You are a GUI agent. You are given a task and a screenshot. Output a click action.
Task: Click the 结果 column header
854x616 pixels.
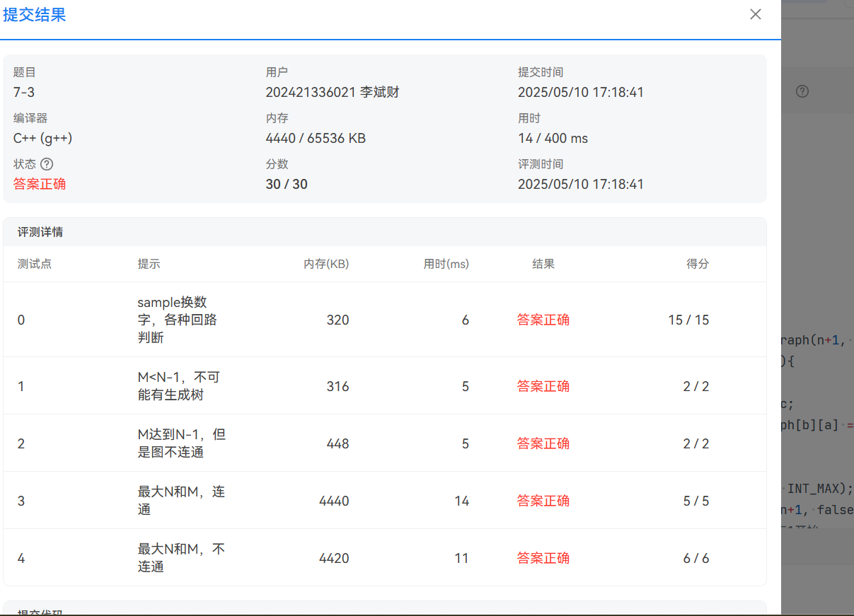click(543, 264)
